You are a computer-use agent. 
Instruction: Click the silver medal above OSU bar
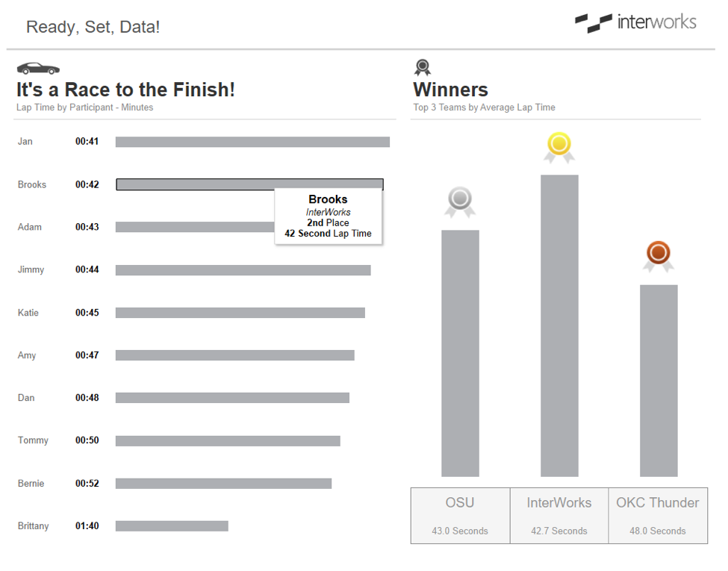pyautogui.click(x=460, y=201)
